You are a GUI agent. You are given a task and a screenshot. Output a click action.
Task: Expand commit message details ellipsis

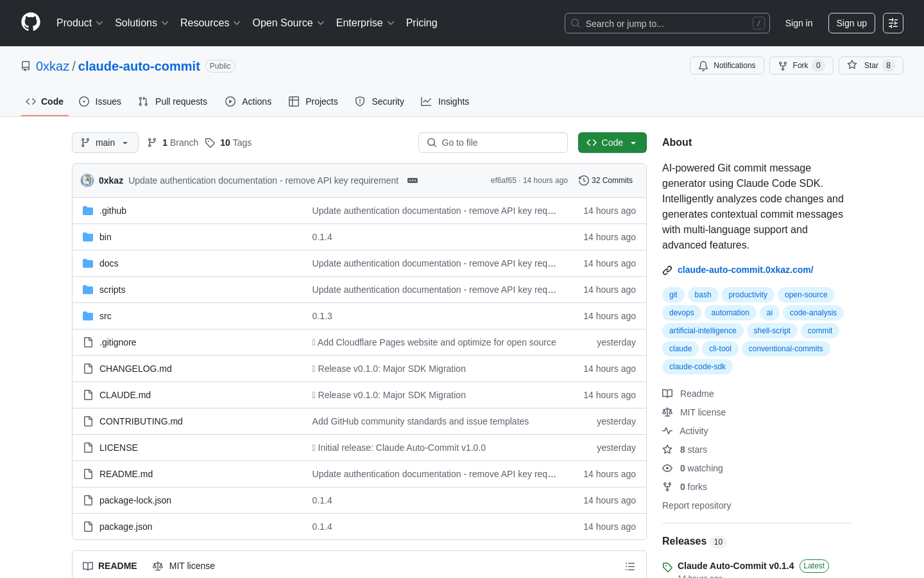click(x=413, y=180)
